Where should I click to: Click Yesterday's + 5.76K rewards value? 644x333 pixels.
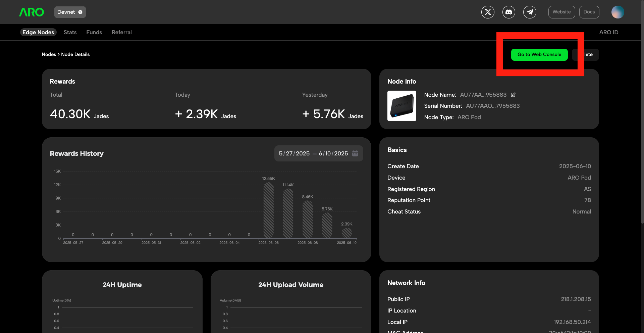click(x=324, y=114)
